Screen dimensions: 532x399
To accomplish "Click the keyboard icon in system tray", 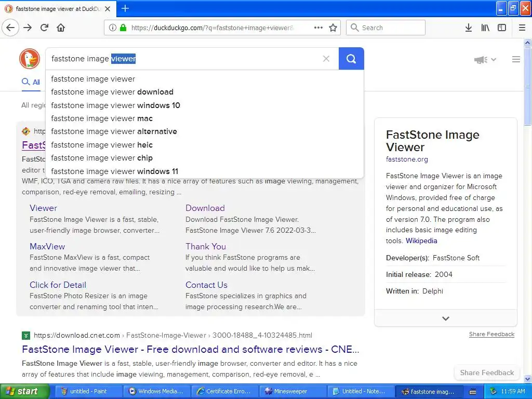I will coord(473,392).
